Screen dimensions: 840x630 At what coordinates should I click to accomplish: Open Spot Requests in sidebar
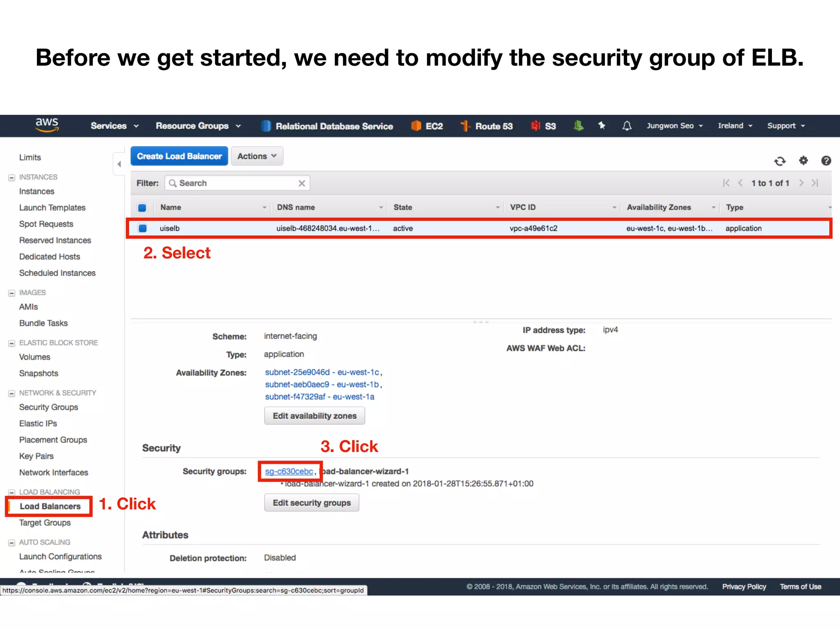pyautogui.click(x=46, y=224)
